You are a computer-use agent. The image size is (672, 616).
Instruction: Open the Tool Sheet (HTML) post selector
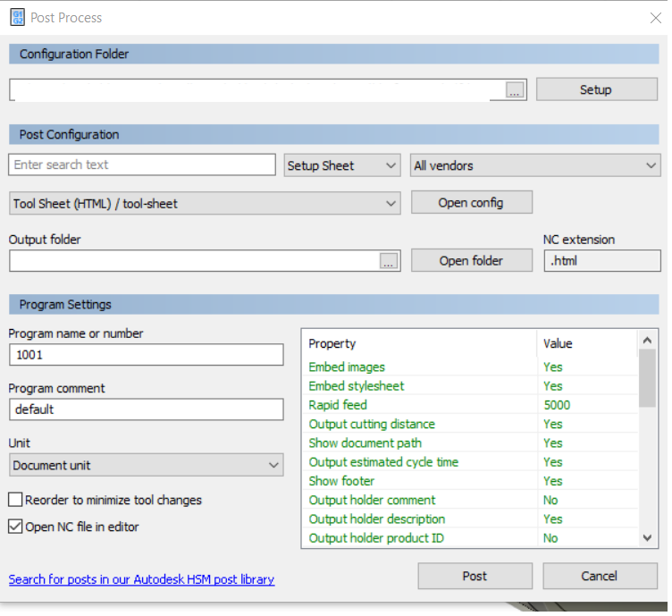(x=205, y=203)
